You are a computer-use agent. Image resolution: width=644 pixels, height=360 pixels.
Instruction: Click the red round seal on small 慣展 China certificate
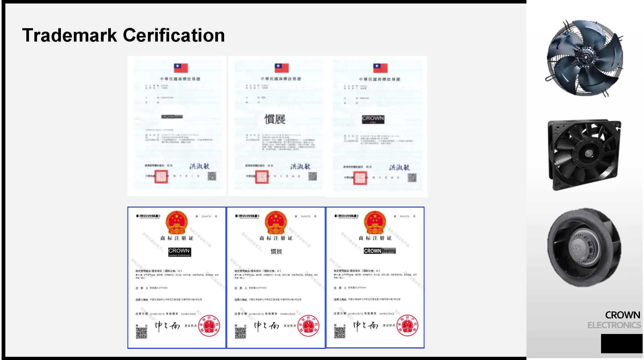point(308,326)
